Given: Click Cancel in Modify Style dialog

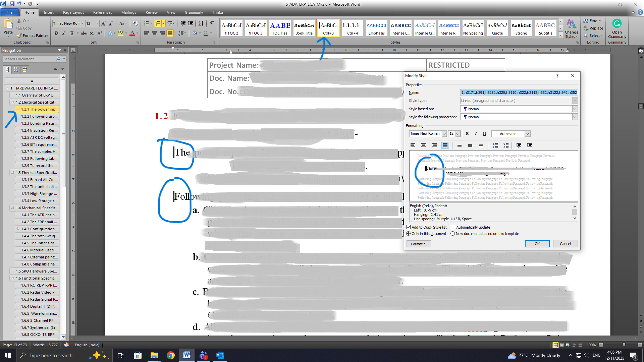Looking at the screenshot, I should [565, 244].
